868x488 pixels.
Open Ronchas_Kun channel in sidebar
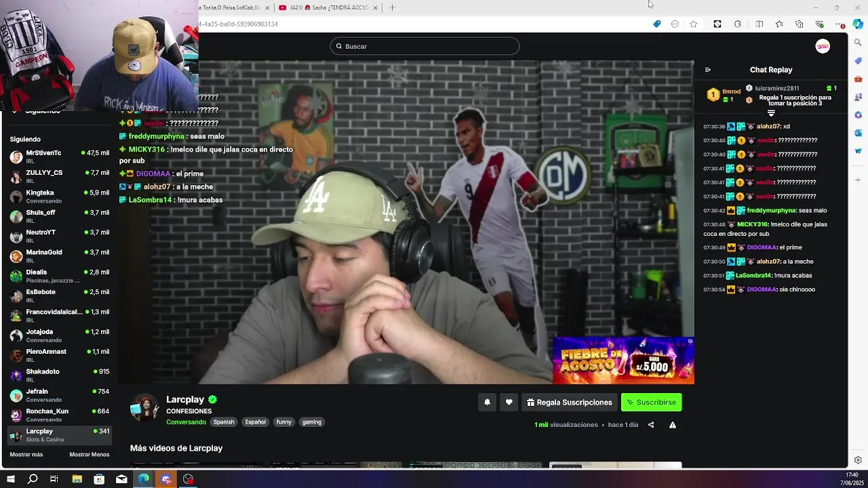pos(60,415)
